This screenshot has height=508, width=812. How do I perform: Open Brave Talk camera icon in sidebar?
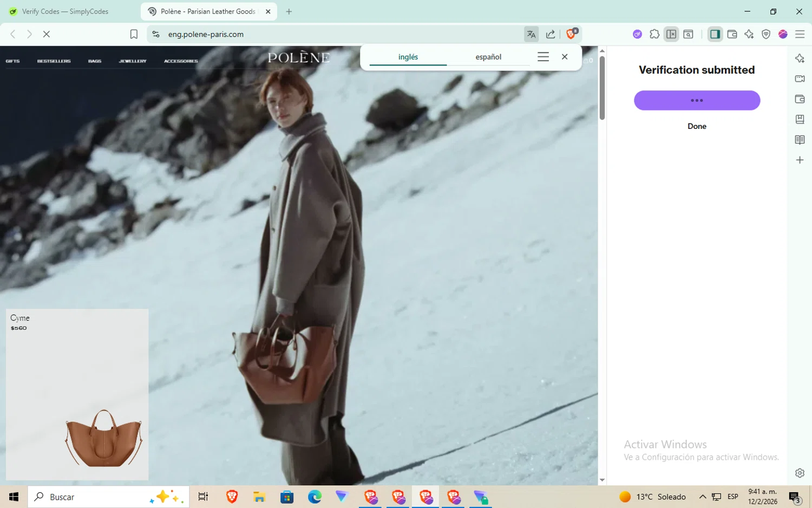pos(800,79)
